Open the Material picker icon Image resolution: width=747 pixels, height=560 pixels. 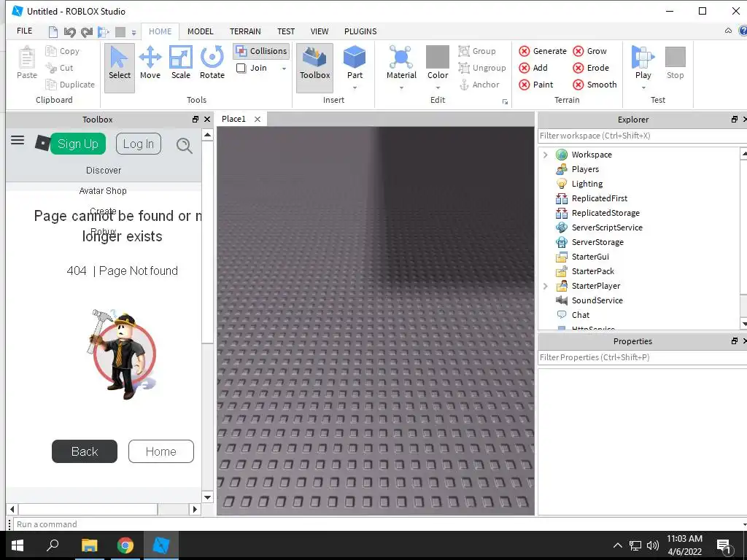click(x=401, y=57)
